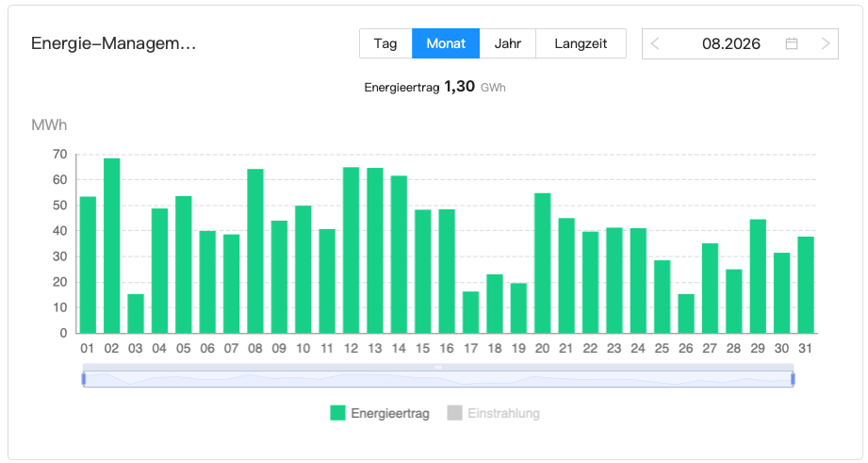
Task: Click the bar for day 14
Action: click(x=399, y=255)
